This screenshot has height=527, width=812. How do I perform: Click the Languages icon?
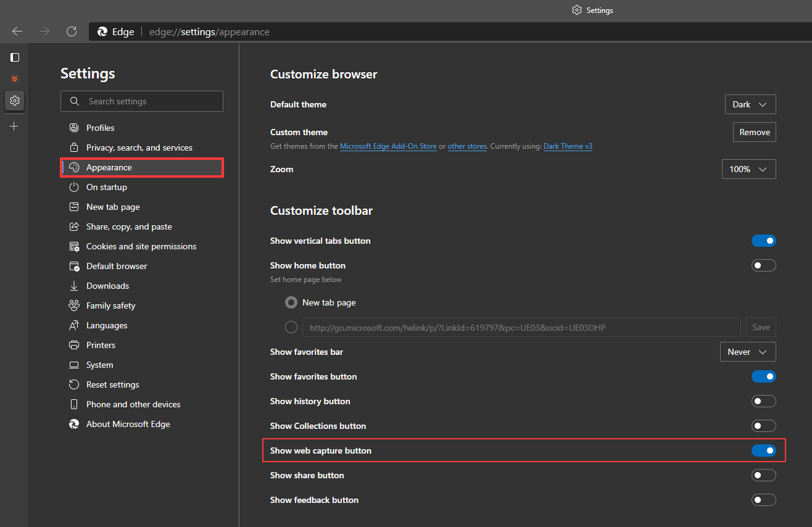74,325
